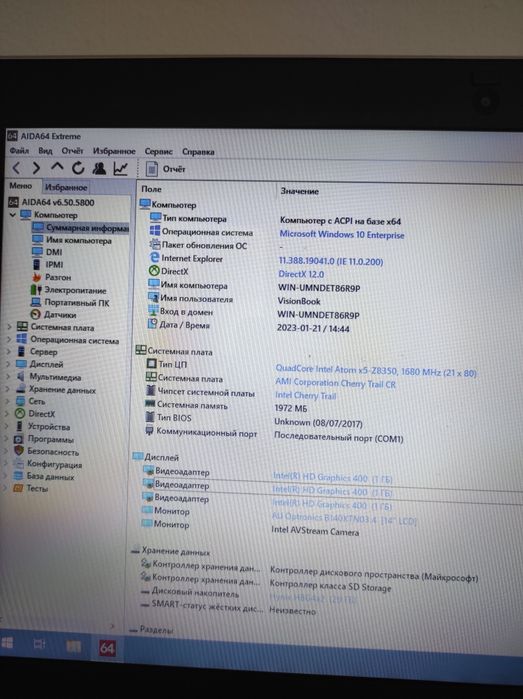This screenshot has width=523, height=699.
Task: Select the Коммуникационный порт row
Action: (274, 434)
